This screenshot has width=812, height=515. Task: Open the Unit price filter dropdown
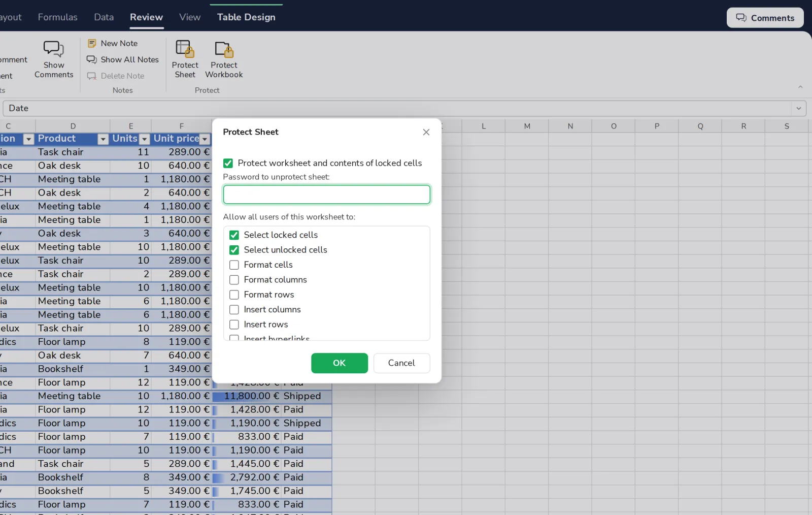click(205, 139)
